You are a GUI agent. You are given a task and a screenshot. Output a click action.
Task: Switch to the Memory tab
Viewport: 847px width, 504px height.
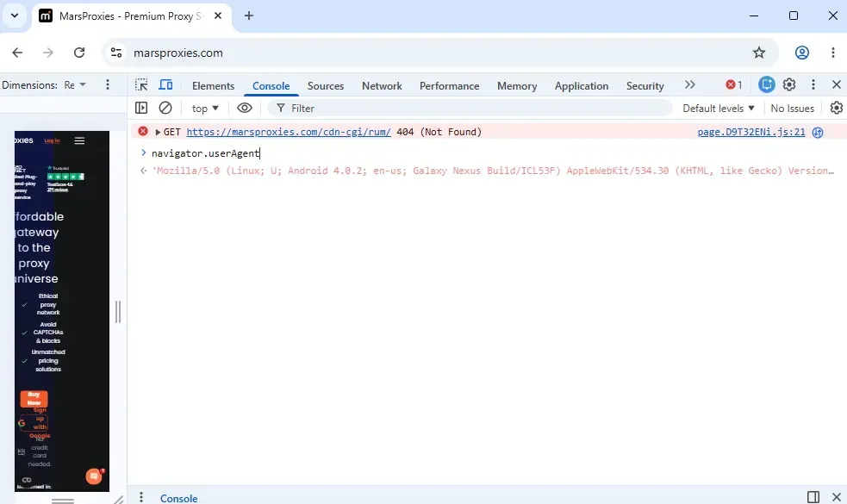tap(516, 86)
